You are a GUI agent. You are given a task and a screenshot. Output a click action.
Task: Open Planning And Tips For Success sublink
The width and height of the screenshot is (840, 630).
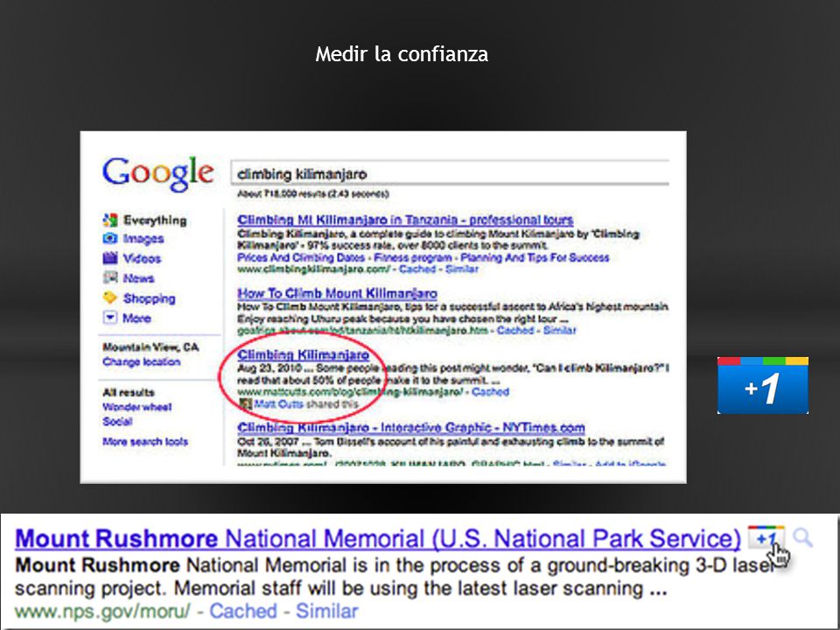click(535, 257)
